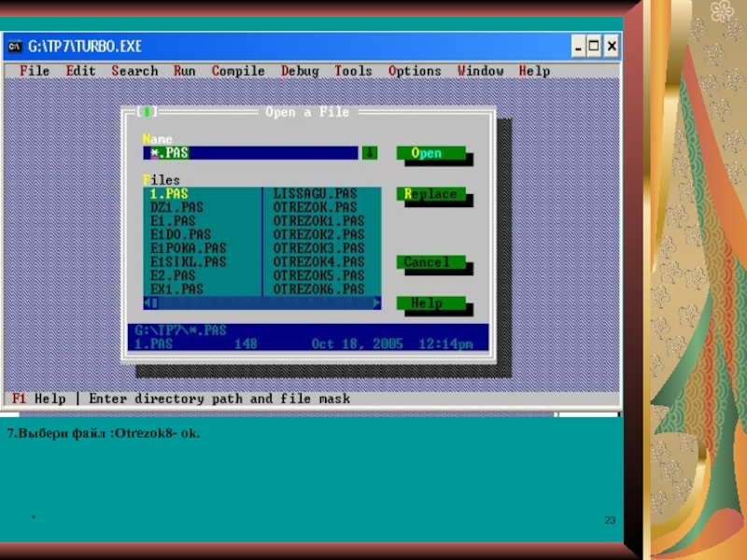Screen dimensions: 747x560
Task: Click the console window system menu icon
Action: (x=15, y=46)
